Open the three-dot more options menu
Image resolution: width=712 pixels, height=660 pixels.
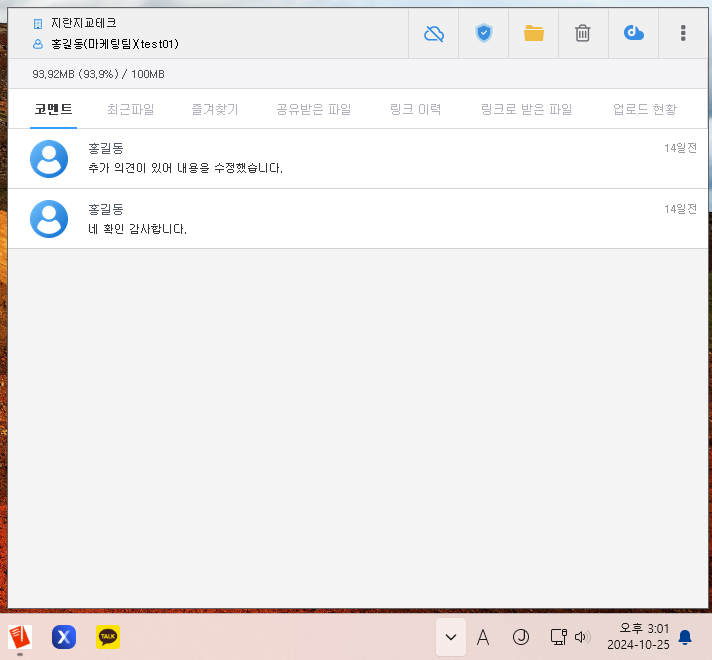683,33
